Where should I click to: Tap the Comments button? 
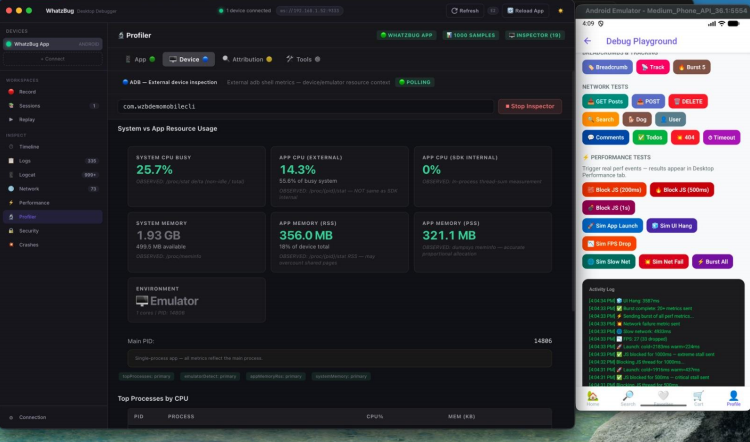606,137
